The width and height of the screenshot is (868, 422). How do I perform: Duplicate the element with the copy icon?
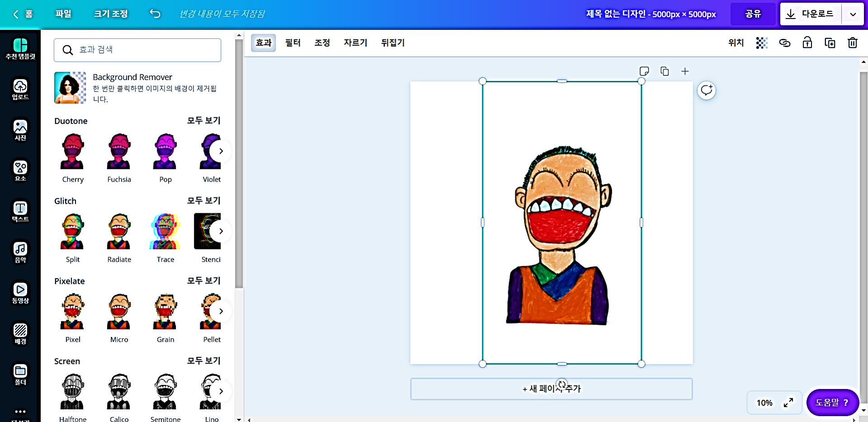coord(830,43)
